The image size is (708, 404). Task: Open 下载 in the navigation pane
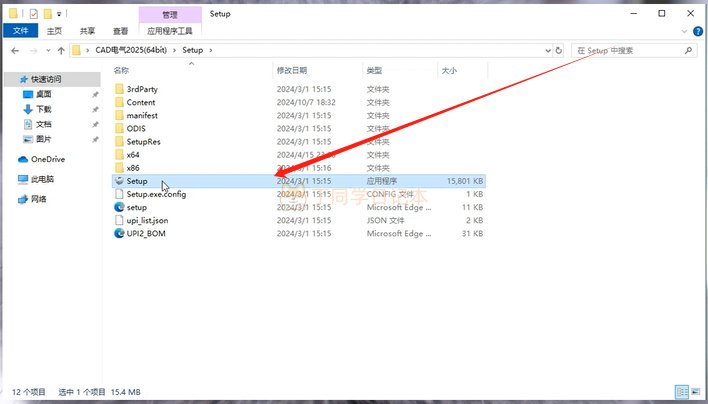coord(43,109)
